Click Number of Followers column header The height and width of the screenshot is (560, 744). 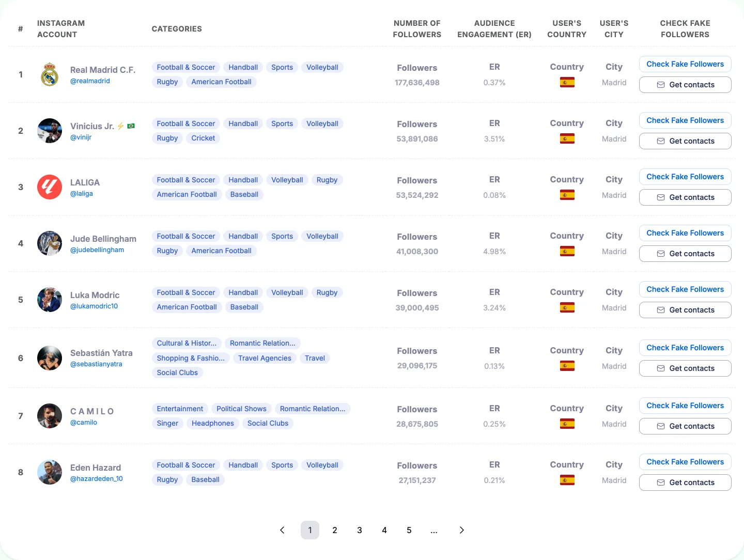[417, 29]
